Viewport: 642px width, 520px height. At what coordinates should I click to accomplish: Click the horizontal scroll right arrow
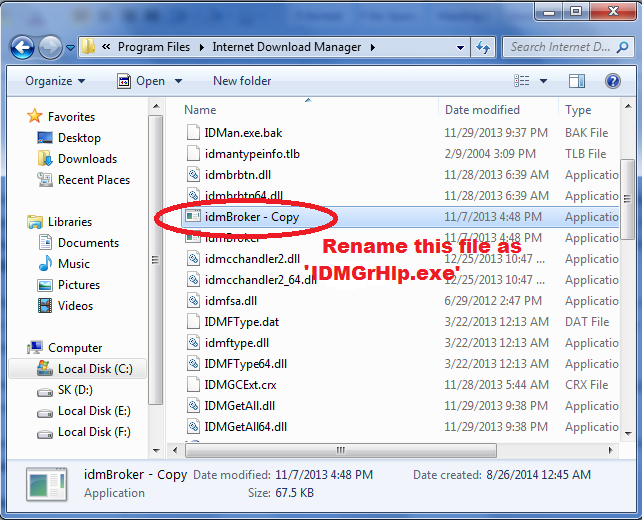pyautogui.click(x=610, y=450)
